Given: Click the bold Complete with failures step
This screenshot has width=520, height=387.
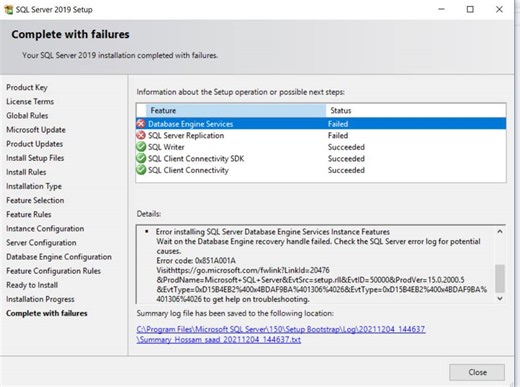Looking at the screenshot, I should coord(47,313).
